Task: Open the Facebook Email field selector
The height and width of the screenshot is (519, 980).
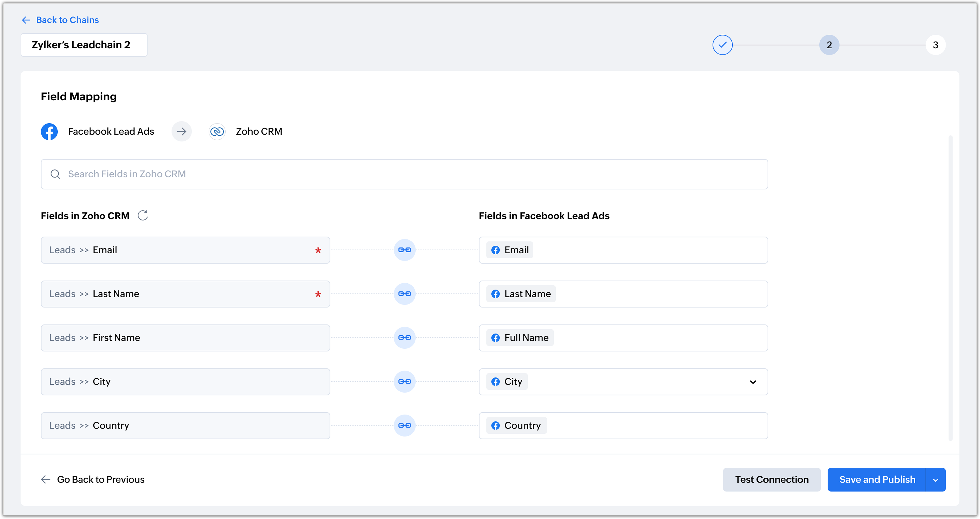Action: [x=623, y=250]
